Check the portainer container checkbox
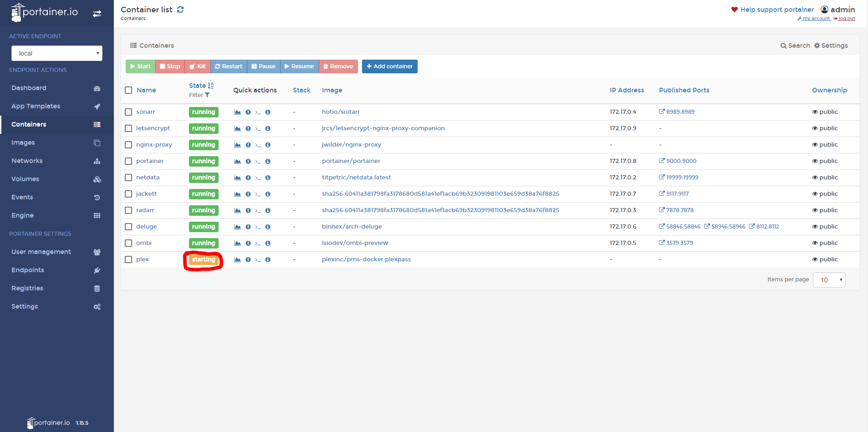The image size is (868, 432). click(128, 161)
